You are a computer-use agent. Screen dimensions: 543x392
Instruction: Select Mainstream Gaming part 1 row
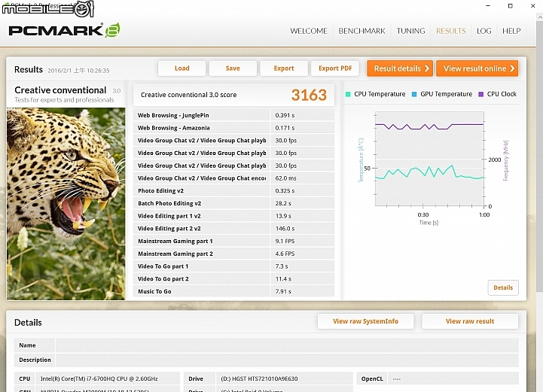click(x=233, y=241)
